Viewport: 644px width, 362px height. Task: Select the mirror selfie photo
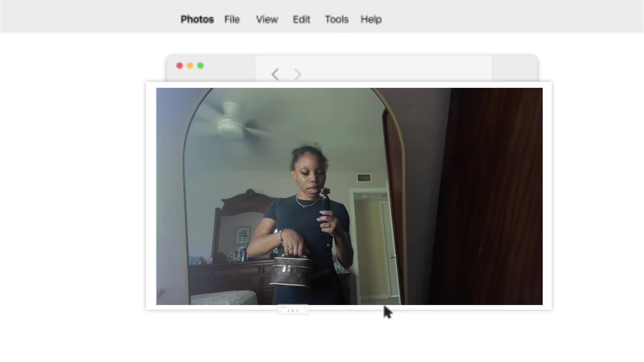pos(349,196)
